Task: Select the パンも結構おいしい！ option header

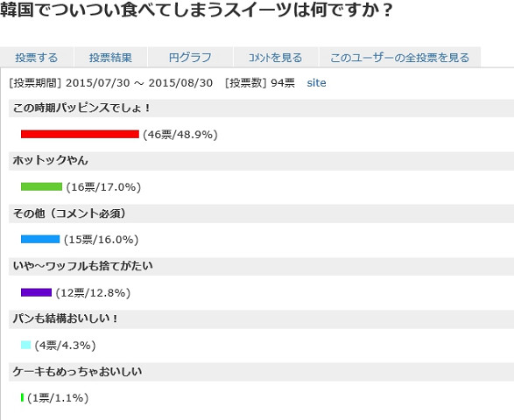Action: click(261, 319)
